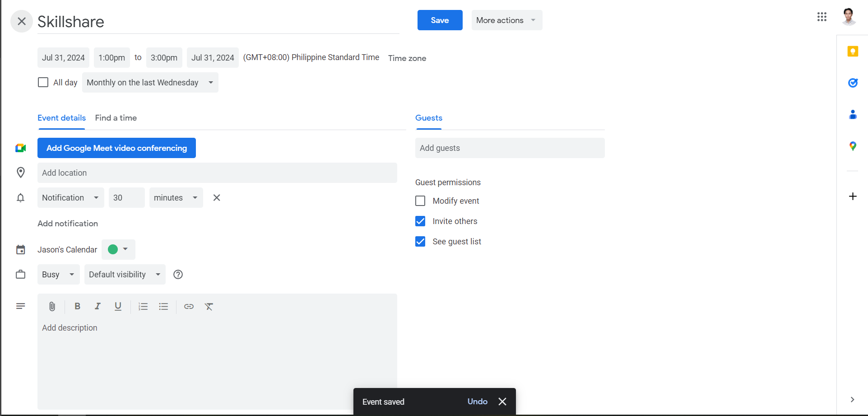Open the minutes unit dropdown
Viewport: 868px width, 416px height.
click(x=176, y=198)
